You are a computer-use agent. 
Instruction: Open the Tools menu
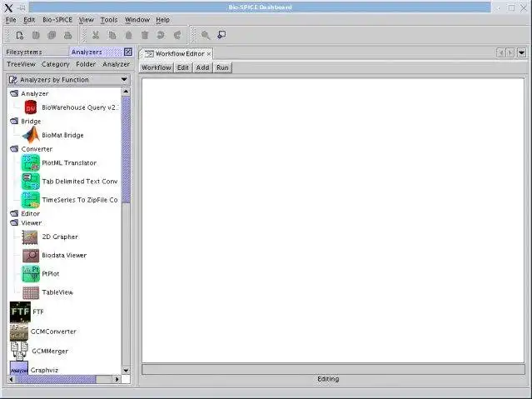tap(109, 20)
